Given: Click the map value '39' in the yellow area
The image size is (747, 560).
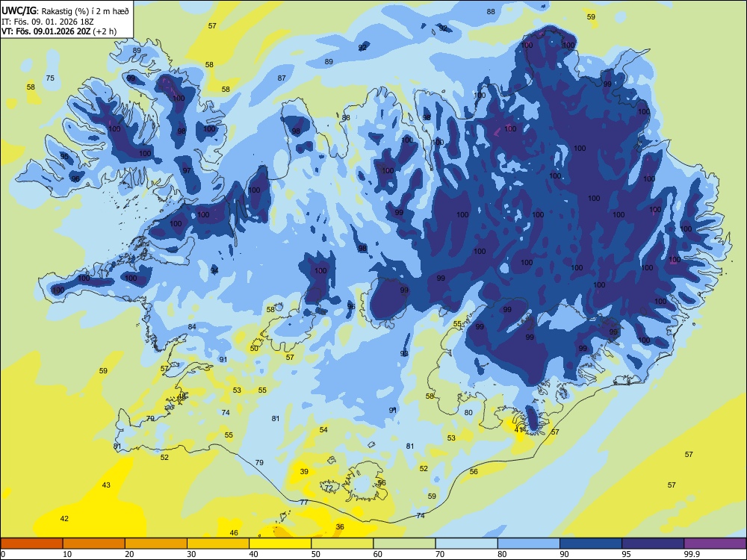Looking at the screenshot, I should click(304, 471).
